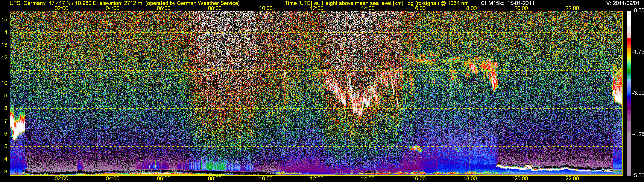Click the top axis label 22:00
Image resolution: width=644 pixels, height=182 pixels.
(572, 8)
